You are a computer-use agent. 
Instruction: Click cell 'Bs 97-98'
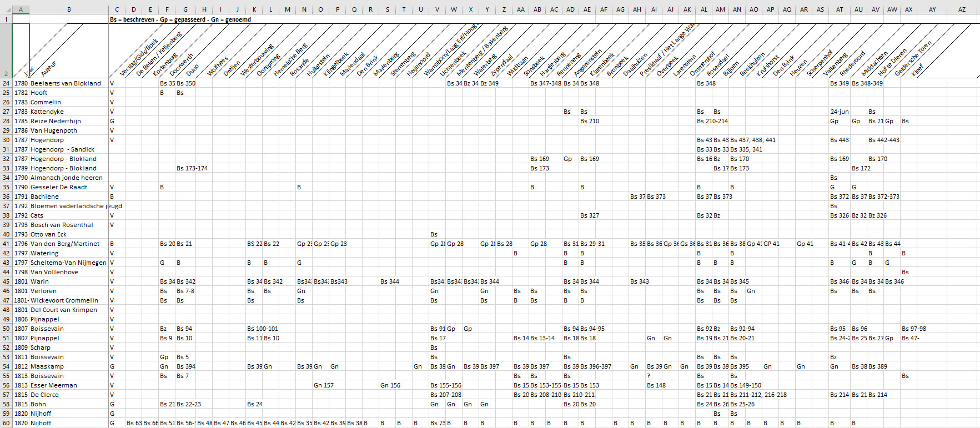(913, 329)
